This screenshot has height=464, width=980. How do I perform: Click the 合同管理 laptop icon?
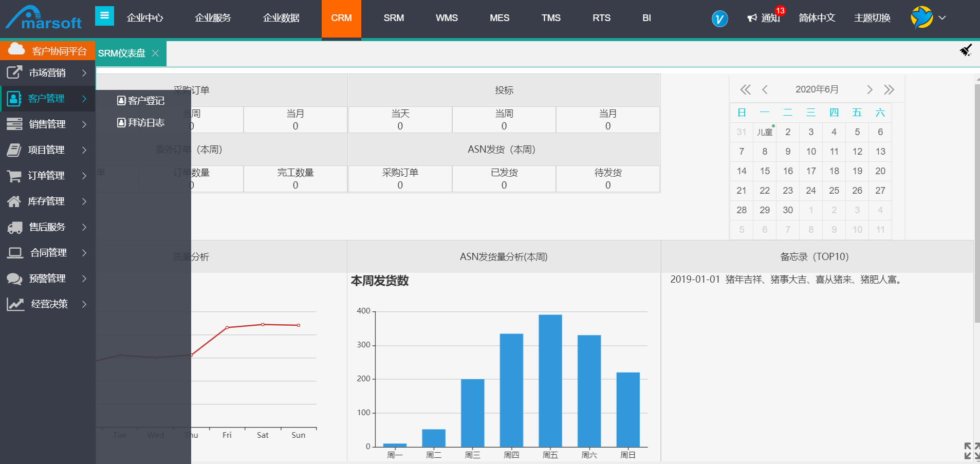(x=15, y=253)
